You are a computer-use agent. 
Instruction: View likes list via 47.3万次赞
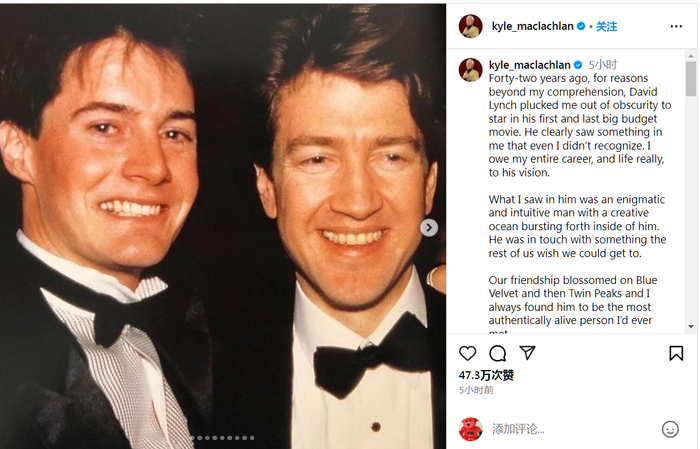click(486, 375)
